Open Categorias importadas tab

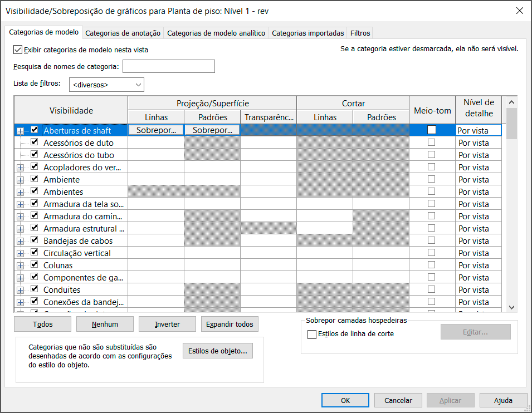click(x=308, y=33)
